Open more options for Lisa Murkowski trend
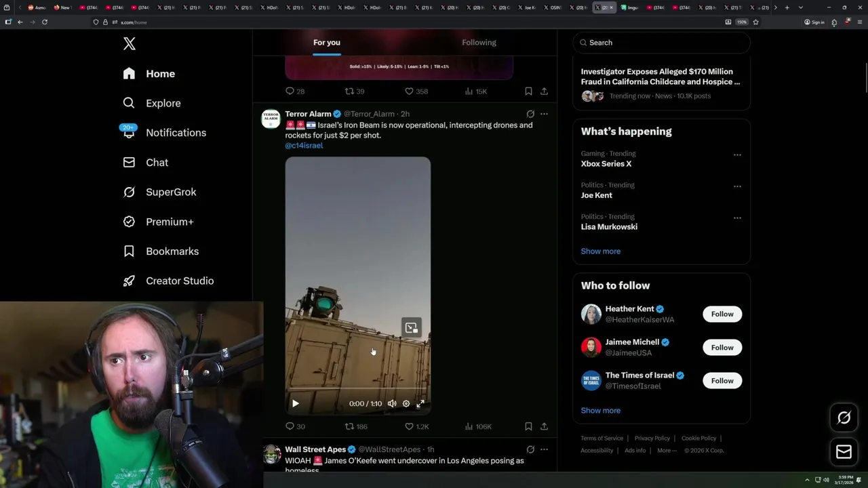Viewport: 868px width, 488px height. pos(737,218)
